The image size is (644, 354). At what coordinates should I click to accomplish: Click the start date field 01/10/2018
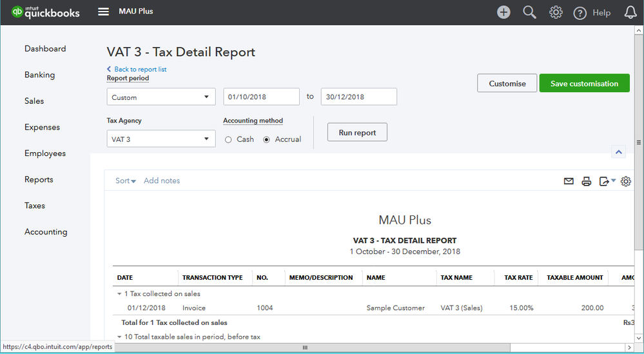(261, 97)
